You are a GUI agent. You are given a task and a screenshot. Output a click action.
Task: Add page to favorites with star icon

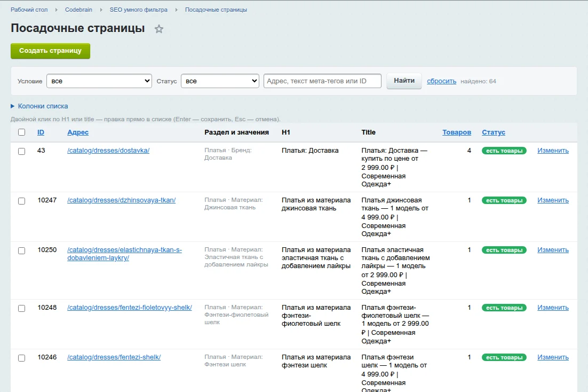tap(159, 29)
